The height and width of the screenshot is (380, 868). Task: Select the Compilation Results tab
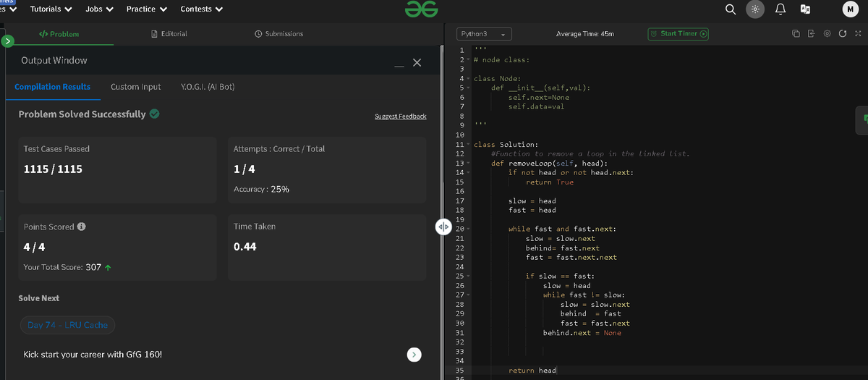[x=53, y=87]
